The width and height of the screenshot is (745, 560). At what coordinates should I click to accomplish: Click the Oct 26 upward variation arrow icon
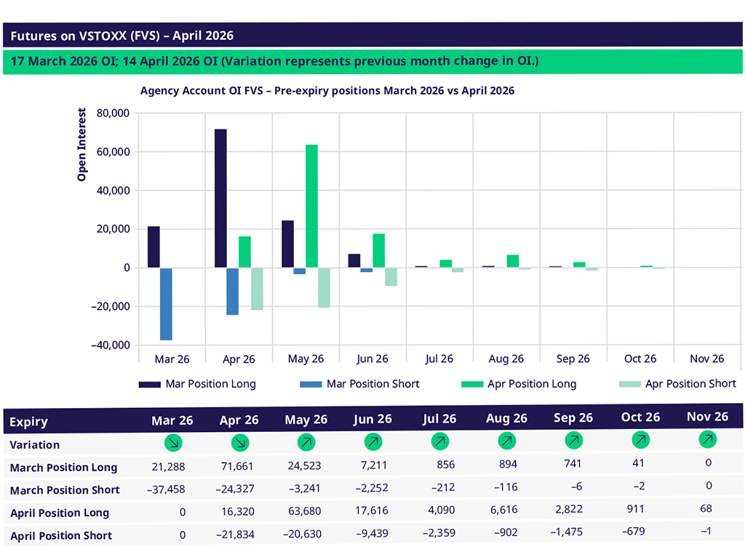coord(641,440)
